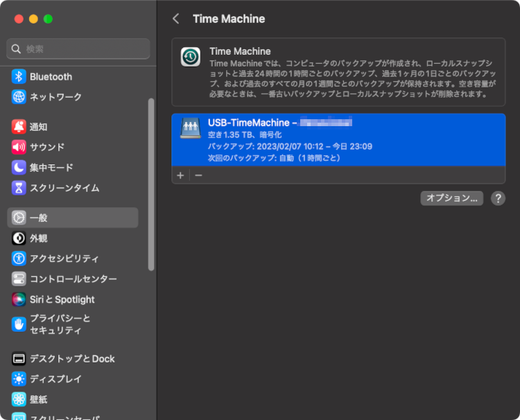Click the 空き 1.35 TB、暗号化 text
Image resolution: width=520 pixels, height=420 pixels.
pyautogui.click(x=245, y=135)
